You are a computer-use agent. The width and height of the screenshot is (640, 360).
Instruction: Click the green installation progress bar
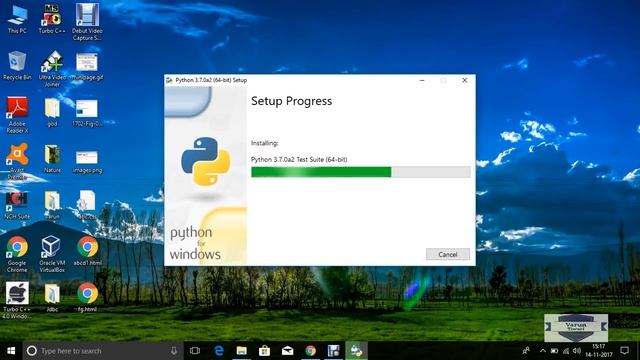(x=360, y=172)
